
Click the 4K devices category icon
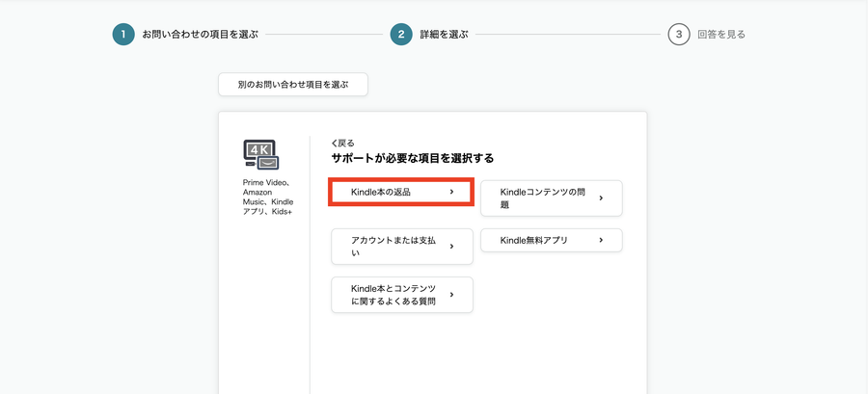coord(260,155)
